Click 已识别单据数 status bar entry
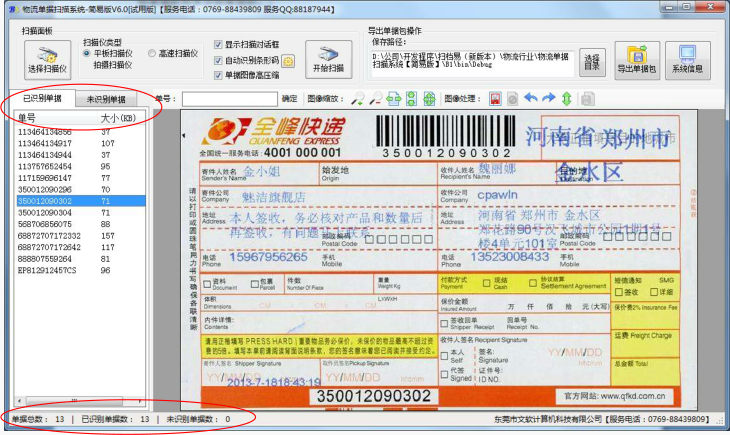This screenshot has width=730, height=435. 115,419
